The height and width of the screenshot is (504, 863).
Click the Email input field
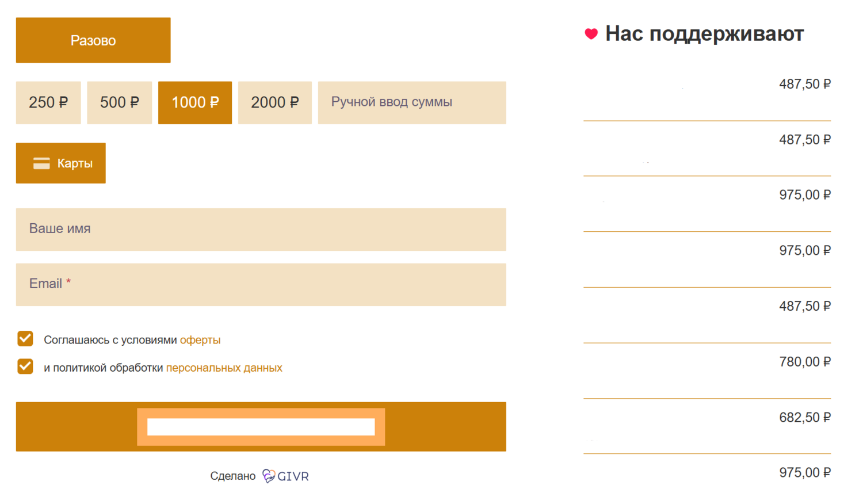261,284
